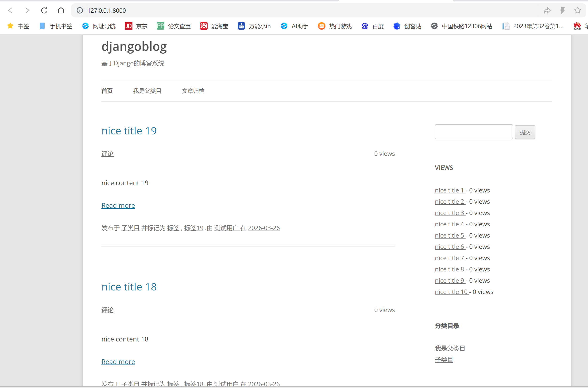
Task: Click the 标签19 tag link
Action: (x=193, y=228)
